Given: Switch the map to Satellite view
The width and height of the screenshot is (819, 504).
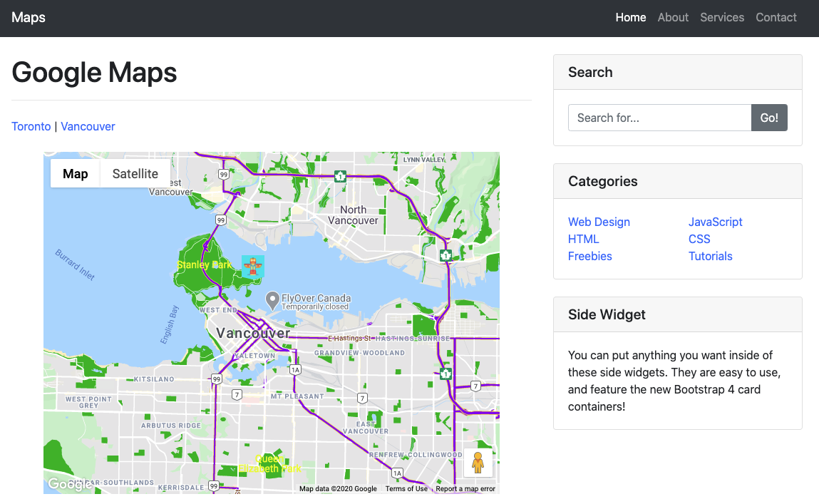Looking at the screenshot, I should [135, 173].
